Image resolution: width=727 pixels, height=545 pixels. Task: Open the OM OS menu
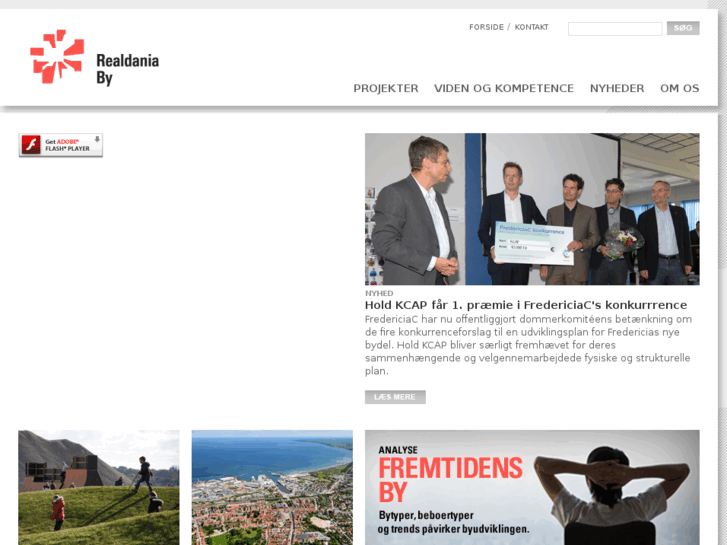click(680, 88)
